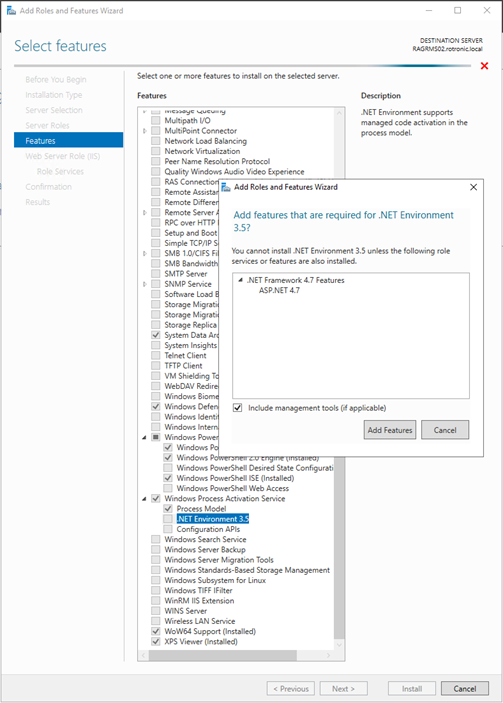
Task: Check Windows PowerShell Desired State Configuration box
Action: click(168, 468)
